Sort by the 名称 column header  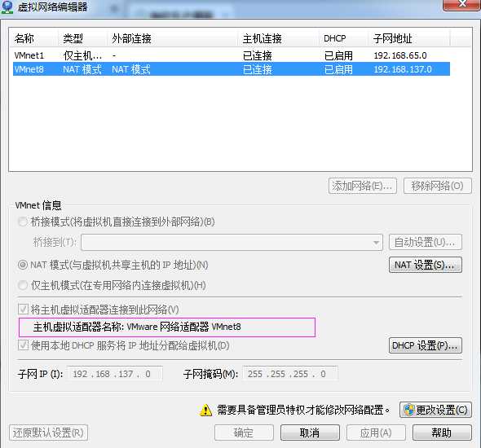pos(33,38)
